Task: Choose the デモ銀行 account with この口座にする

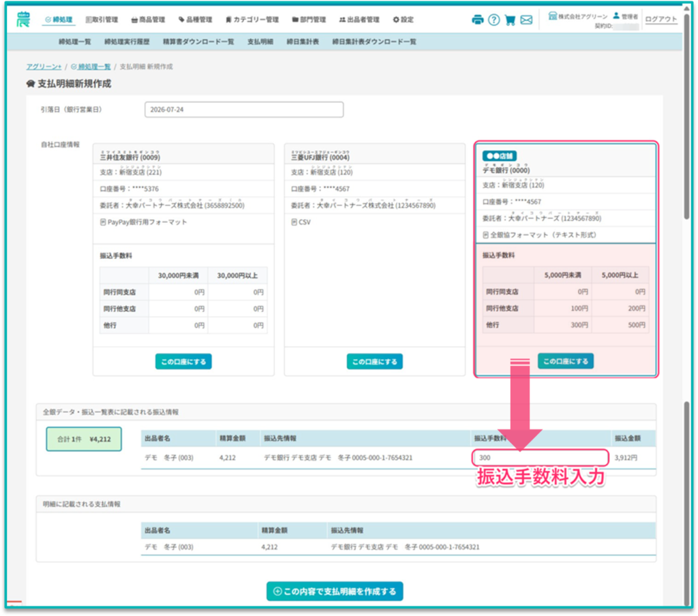Action: pyautogui.click(x=566, y=361)
